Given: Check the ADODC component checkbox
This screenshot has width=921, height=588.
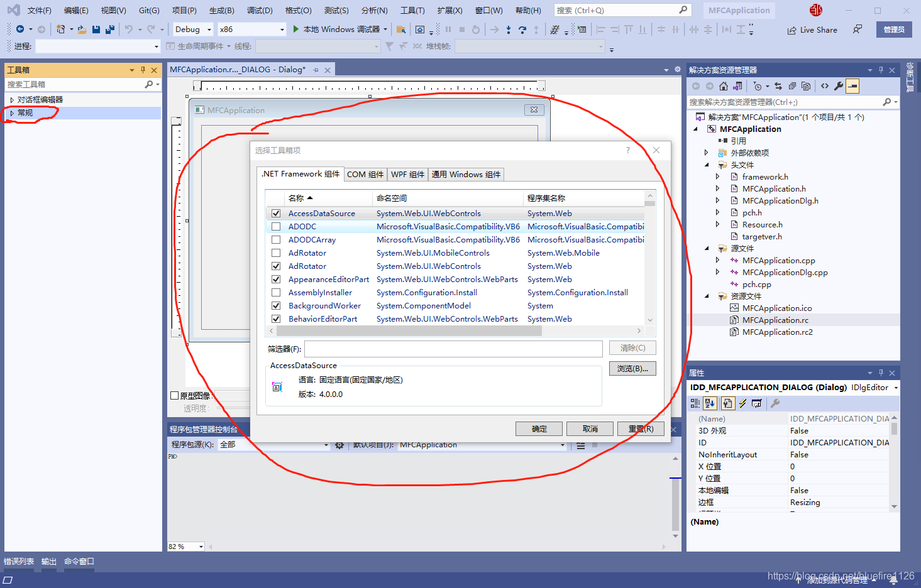Looking at the screenshot, I should [x=276, y=227].
